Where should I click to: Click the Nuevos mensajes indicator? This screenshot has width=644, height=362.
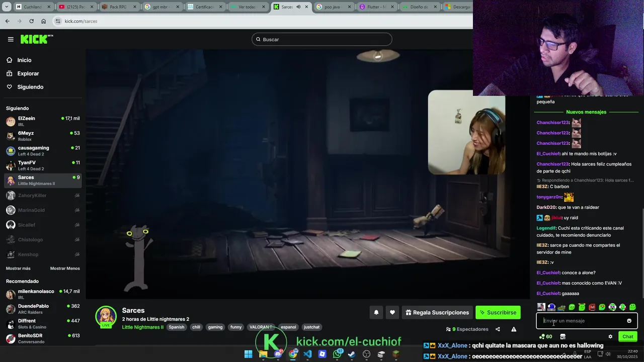click(586, 112)
